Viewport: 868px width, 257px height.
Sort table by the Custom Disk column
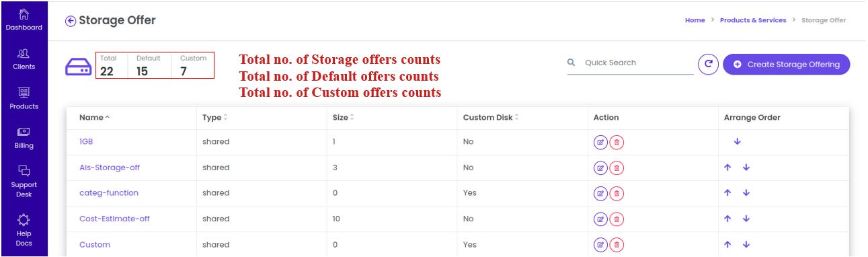pos(491,118)
